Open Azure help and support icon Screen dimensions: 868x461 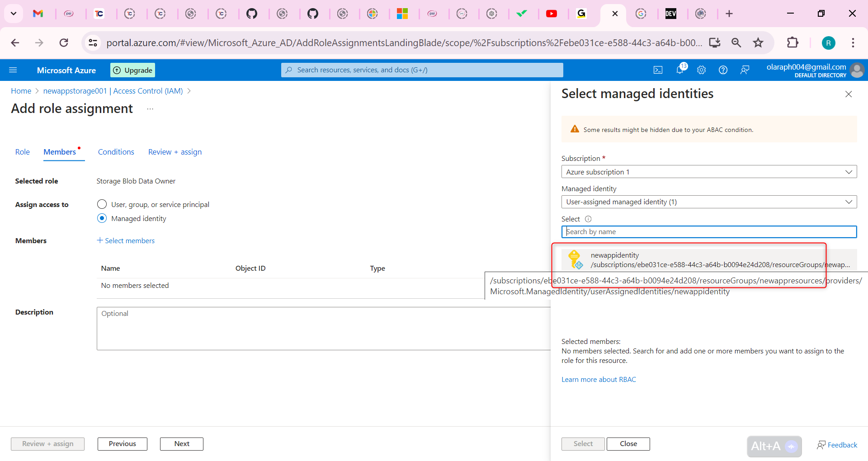(x=723, y=70)
